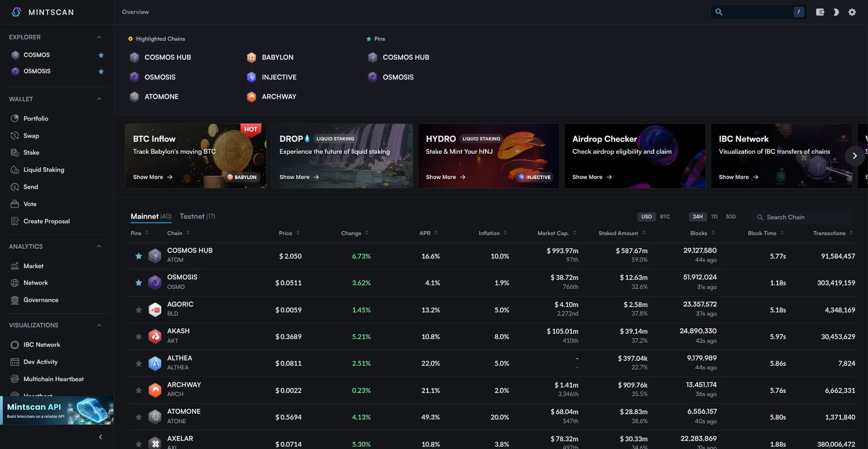Select Injective in Highlighted Chains
Screen dimensions: 868x449
click(x=279, y=77)
